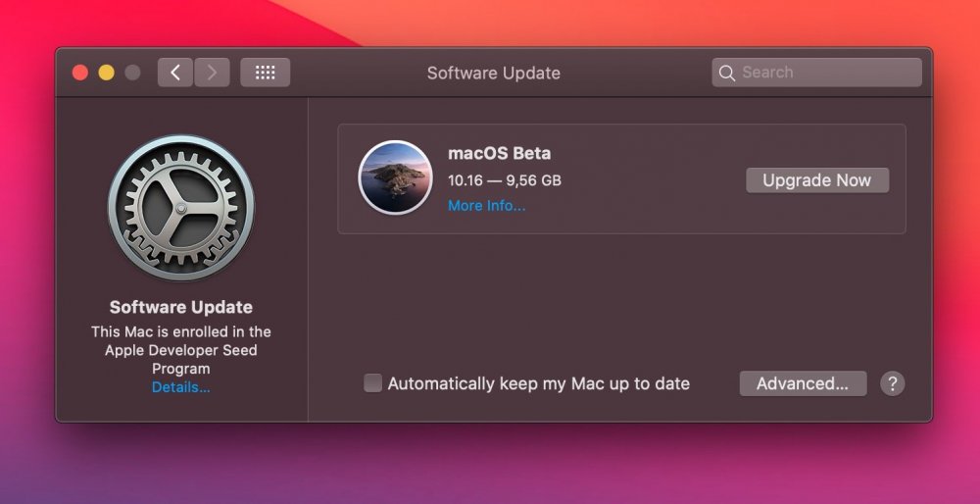This screenshot has height=504, width=980.
Task: Minimize the window with the yellow button
Action: tap(106, 73)
